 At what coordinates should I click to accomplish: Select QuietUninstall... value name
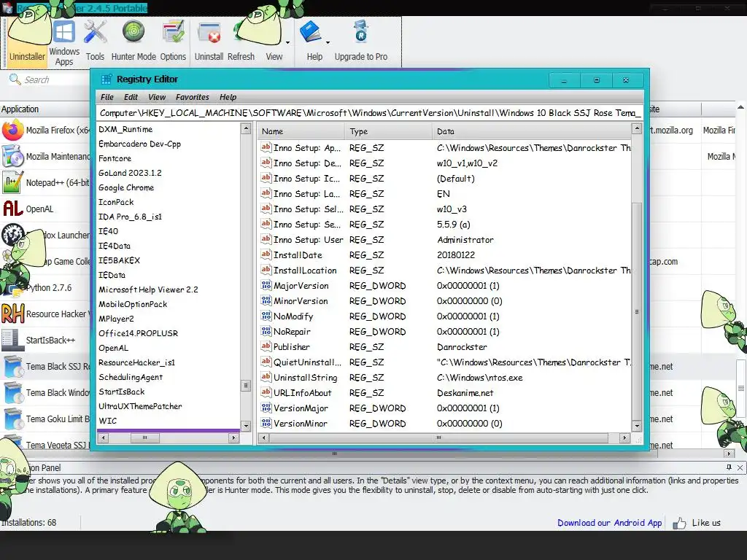pyautogui.click(x=307, y=362)
